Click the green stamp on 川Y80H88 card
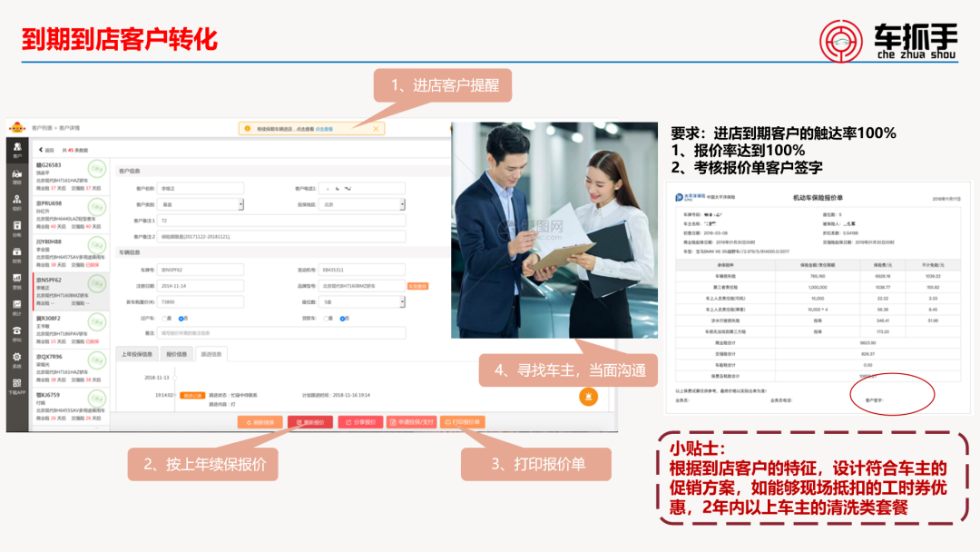This screenshot has width=980, height=552. 97,245
